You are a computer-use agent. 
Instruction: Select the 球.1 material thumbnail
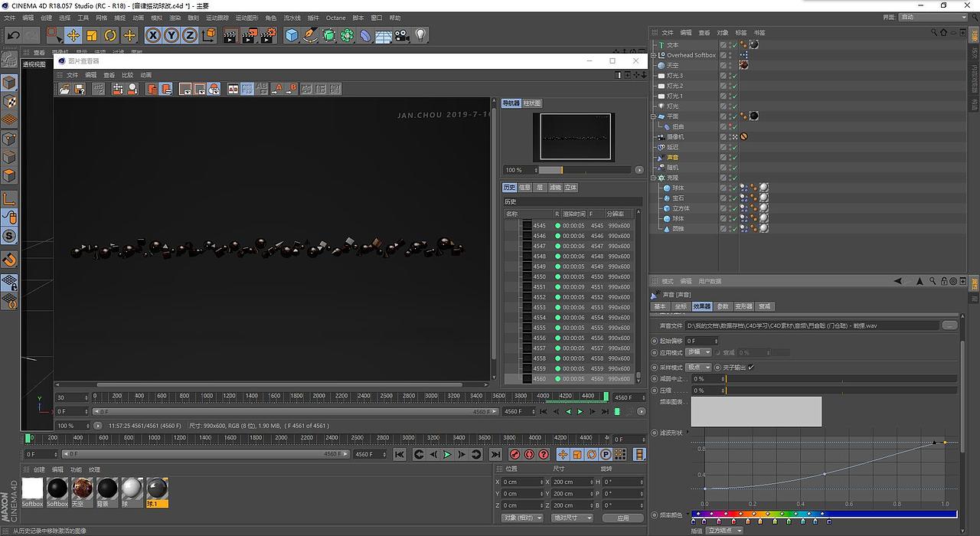[157, 490]
